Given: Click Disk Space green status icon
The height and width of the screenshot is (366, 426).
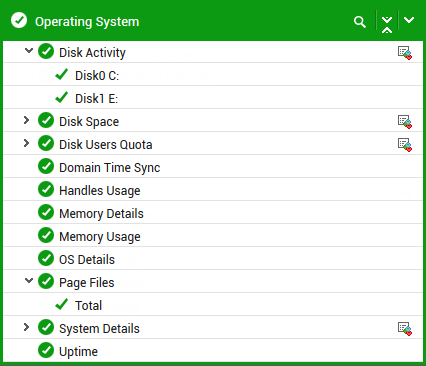Looking at the screenshot, I should point(46,120).
